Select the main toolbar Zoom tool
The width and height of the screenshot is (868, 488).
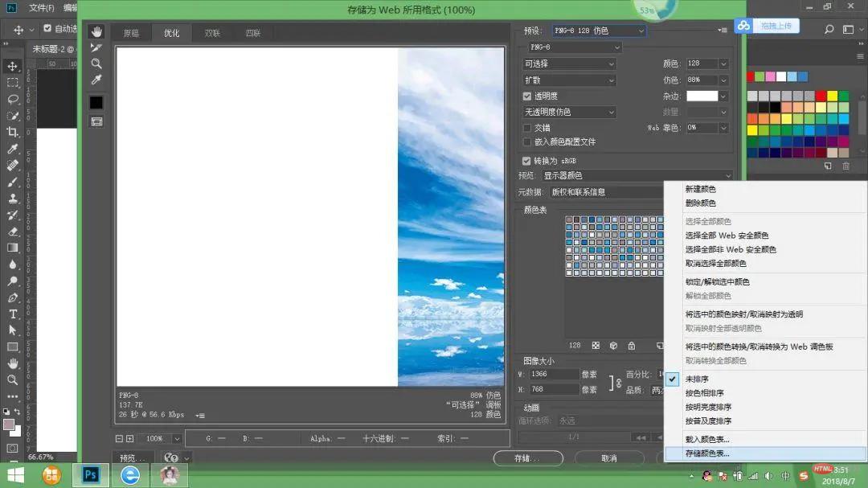12,380
